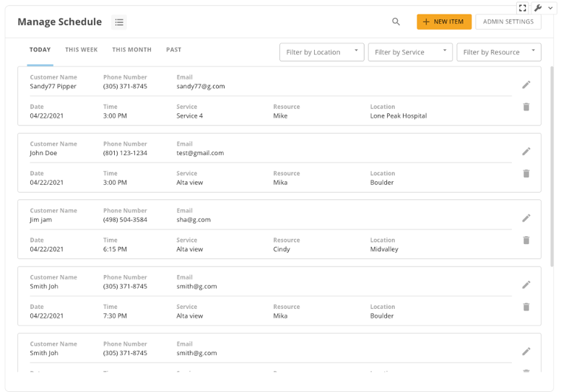Click the Manage Schedule heading
The image size is (561, 392).
60,22
